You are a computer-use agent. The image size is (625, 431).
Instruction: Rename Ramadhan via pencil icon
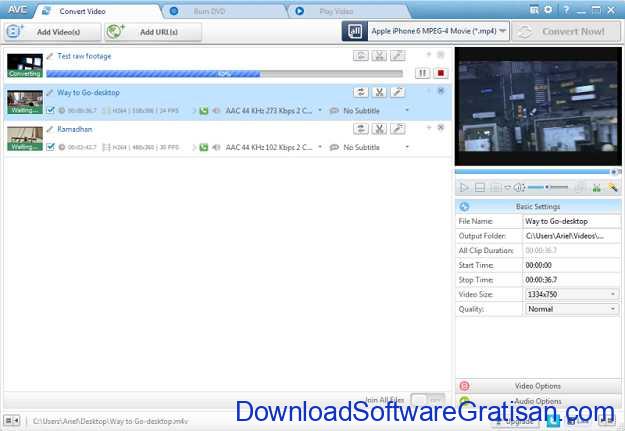(x=50, y=129)
